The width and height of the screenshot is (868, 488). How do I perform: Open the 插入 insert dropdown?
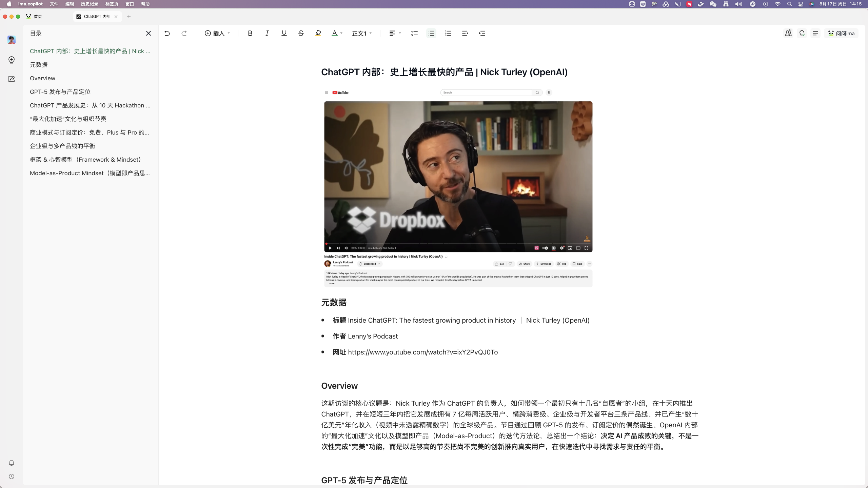click(x=217, y=33)
